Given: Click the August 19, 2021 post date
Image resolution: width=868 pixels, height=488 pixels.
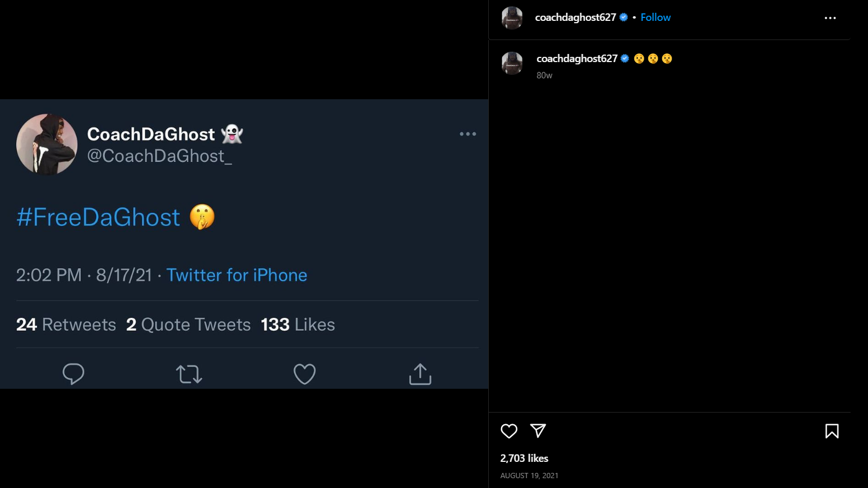Looking at the screenshot, I should tap(529, 476).
